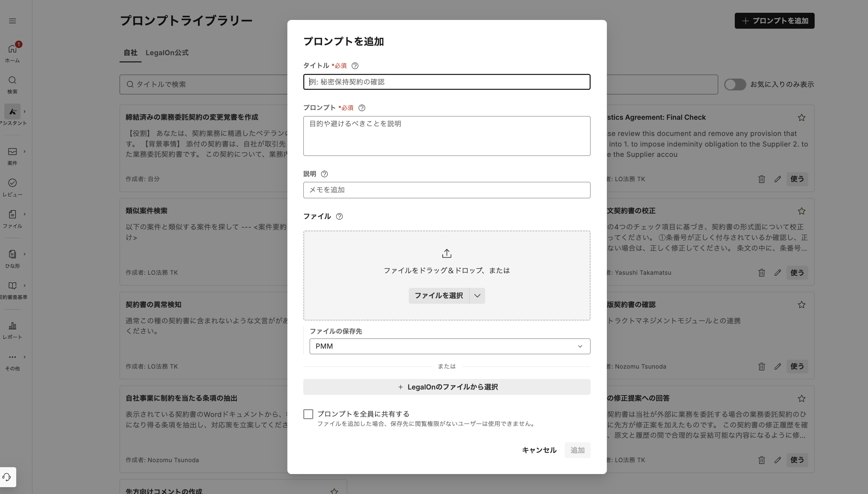The width and height of the screenshot is (868, 494).
Task: Open アシスタント in the sidebar
Action: (12, 115)
